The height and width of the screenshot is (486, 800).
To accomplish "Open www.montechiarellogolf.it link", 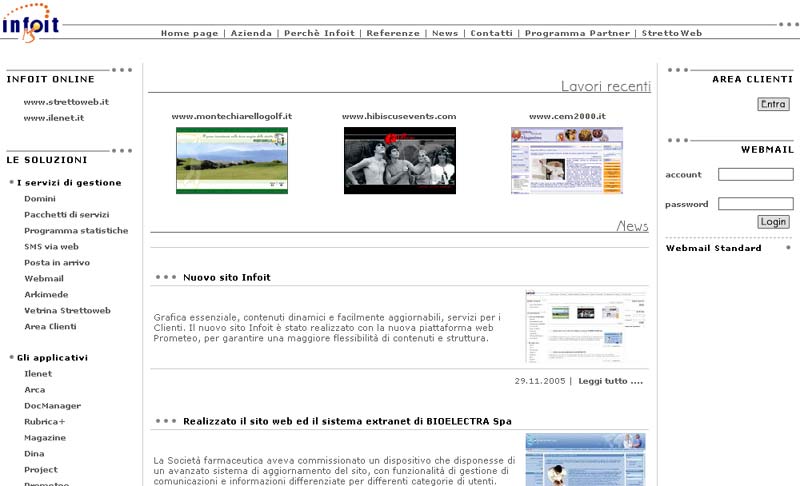I will (232, 116).
